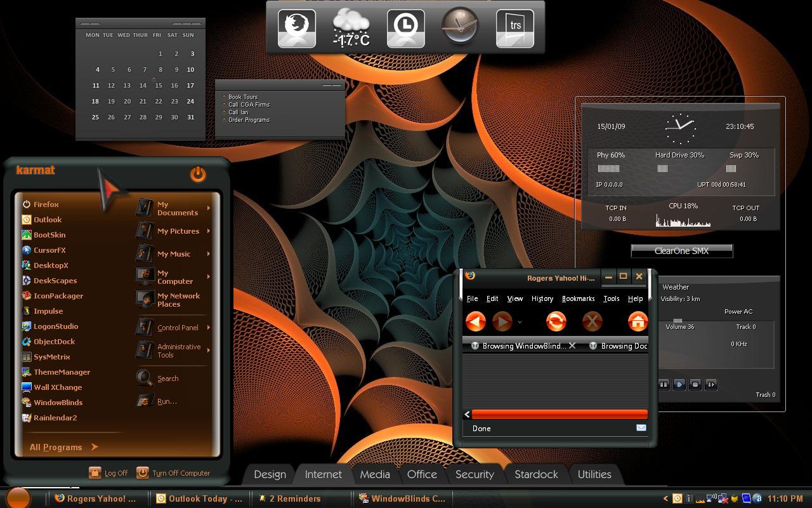Screen dimensions: 812x508
Task: Switch to Security dock tab
Action: tap(475, 474)
